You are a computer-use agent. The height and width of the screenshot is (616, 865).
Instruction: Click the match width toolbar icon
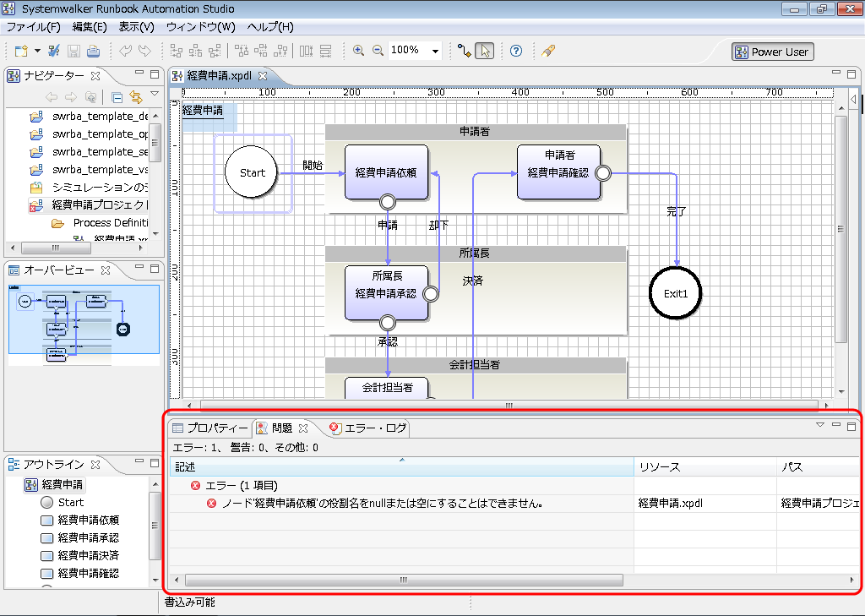[306, 52]
